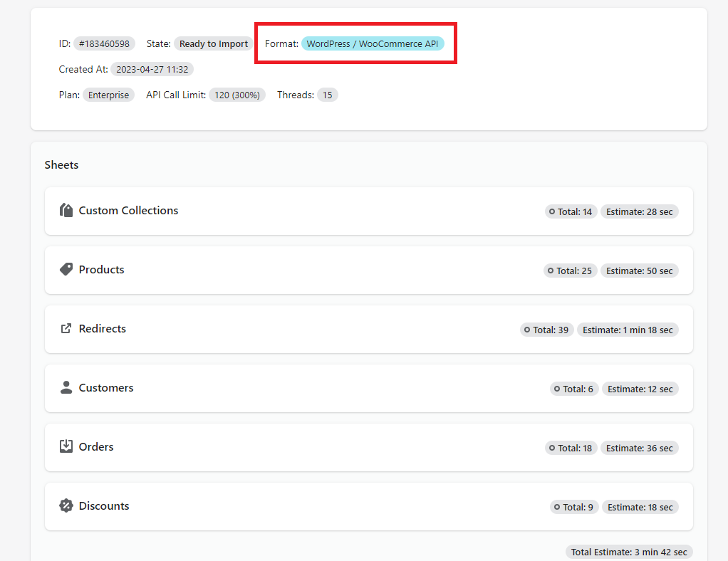Click the Total: 25 badge for Products
The width and height of the screenshot is (728, 561).
(x=570, y=271)
